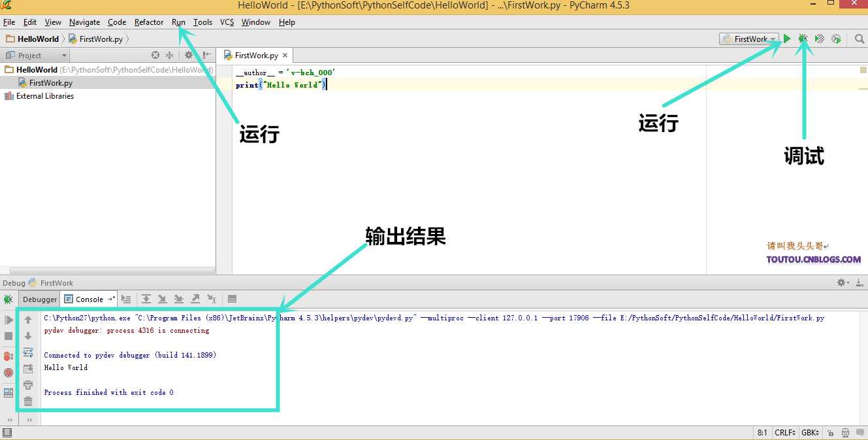Click Evaluate Expression calculator icon

pyautogui.click(x=232, y=299)
